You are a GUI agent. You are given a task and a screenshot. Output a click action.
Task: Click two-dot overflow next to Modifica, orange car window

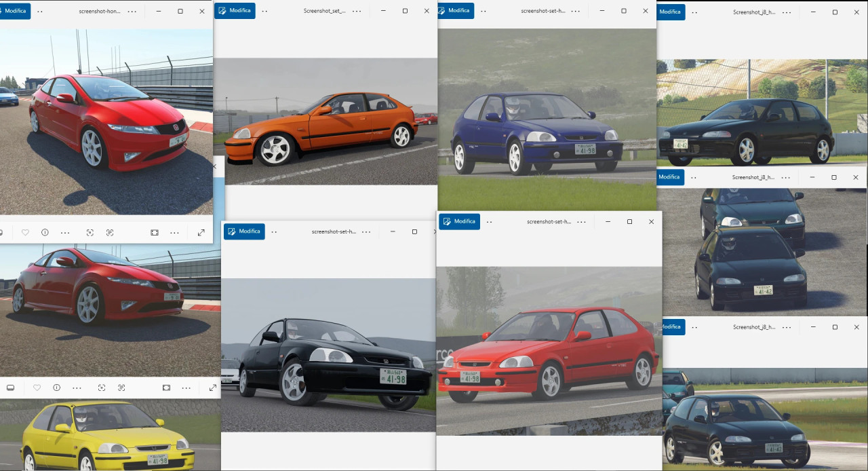(x=264, y=12)
